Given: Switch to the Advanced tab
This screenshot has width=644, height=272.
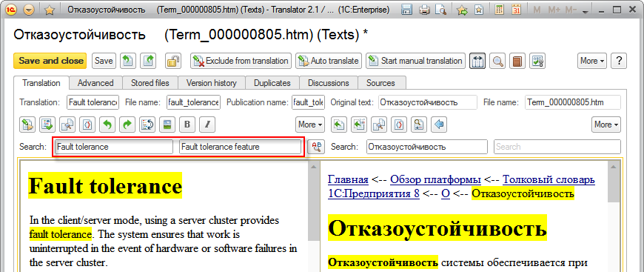Looking at the screenshot, I should 95,83.
